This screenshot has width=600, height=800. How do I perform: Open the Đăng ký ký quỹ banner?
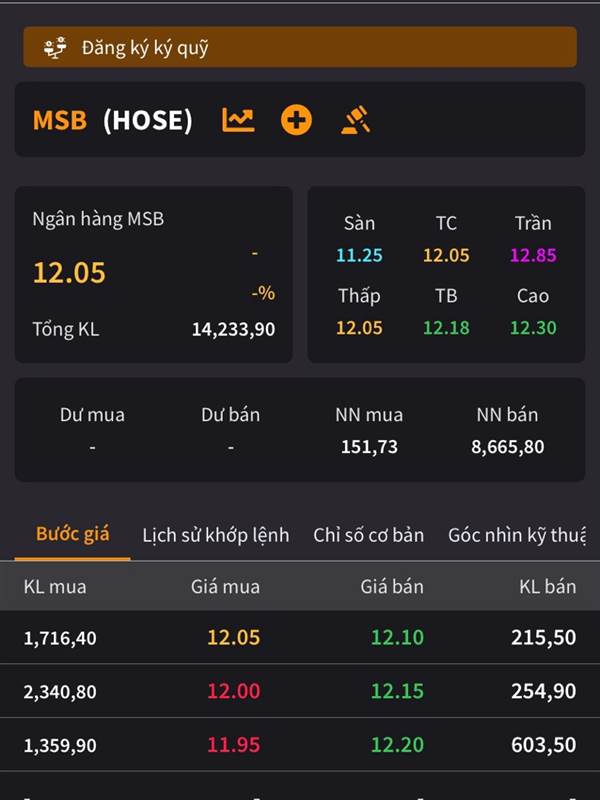[x=300, y=47]
